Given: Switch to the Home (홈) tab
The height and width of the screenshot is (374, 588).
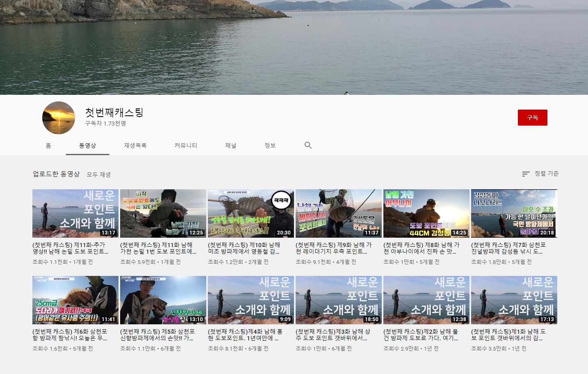Looking at the screenshot, I should (48, 146).
